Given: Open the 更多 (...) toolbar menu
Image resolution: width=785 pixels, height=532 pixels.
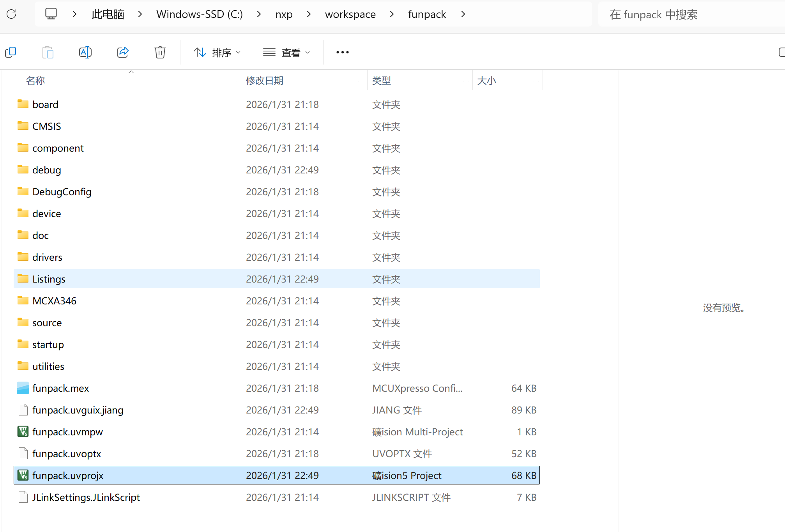Looking at the screenshot, I should point(342,52).
